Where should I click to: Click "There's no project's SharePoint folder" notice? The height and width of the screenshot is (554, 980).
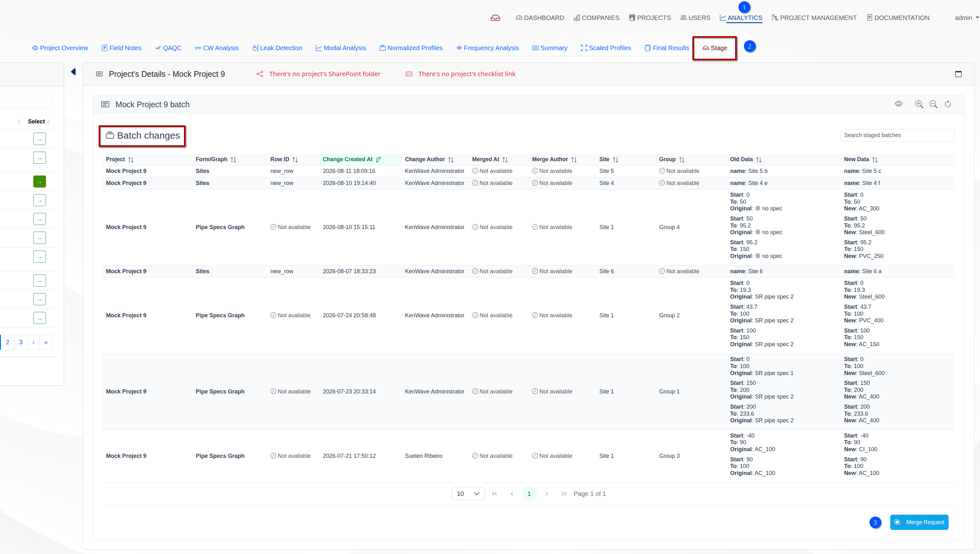coord(324,74)
